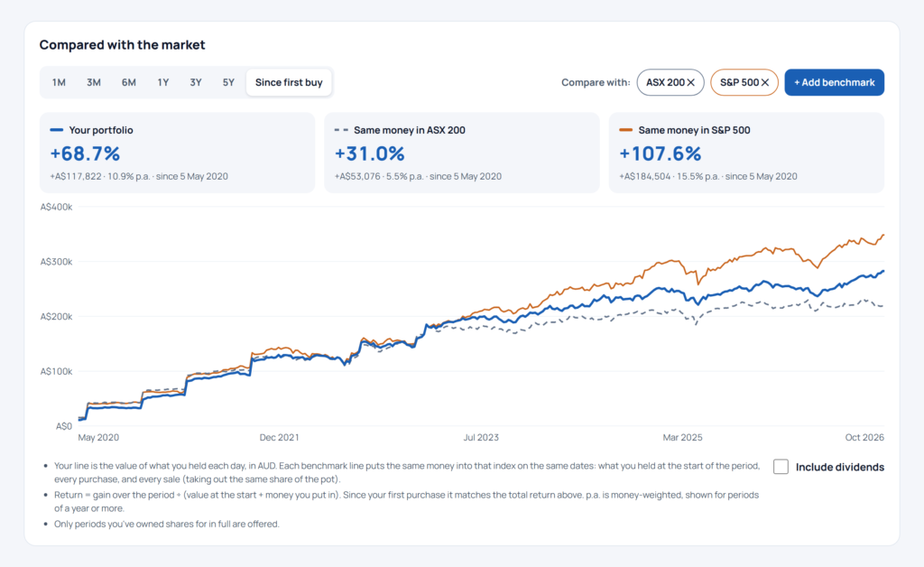This screenshot has width=924, height=567.
Task: Click the S&P 500 benchmark chip label
Action: point(739,82)
